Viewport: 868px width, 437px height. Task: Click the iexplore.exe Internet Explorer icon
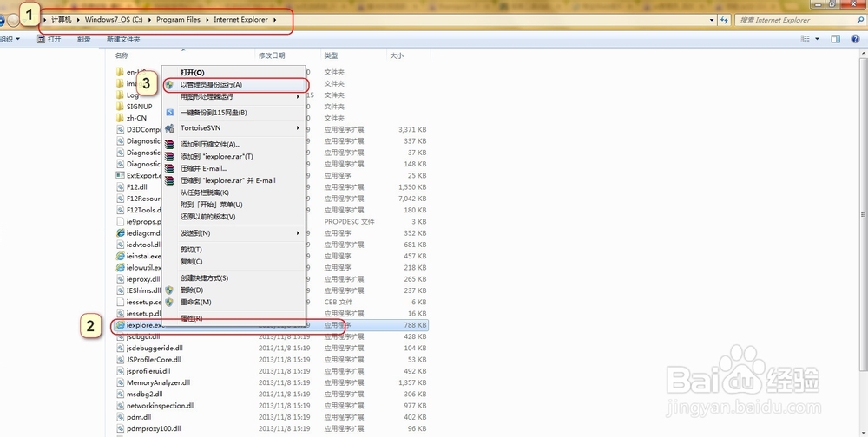120,325
